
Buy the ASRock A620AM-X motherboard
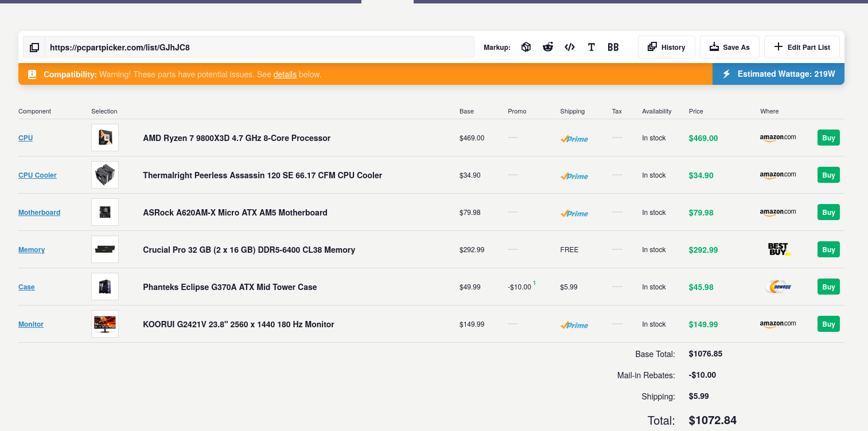coord(828,212)
